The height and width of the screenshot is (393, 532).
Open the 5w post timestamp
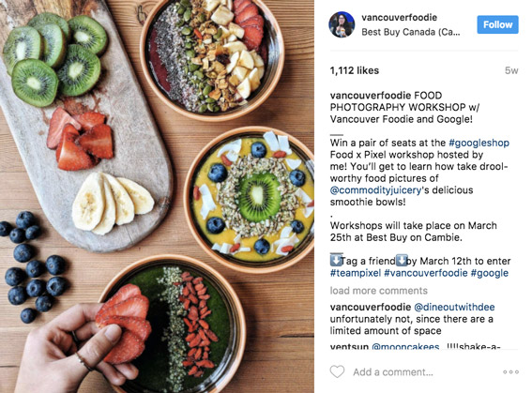tap(511, 70)
